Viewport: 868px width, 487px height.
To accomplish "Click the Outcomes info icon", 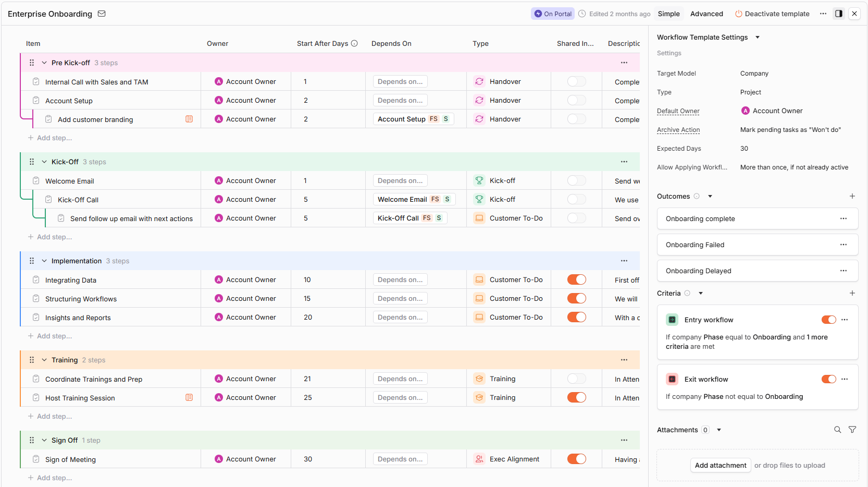I will pyautogui.click(x=697, y=196).
